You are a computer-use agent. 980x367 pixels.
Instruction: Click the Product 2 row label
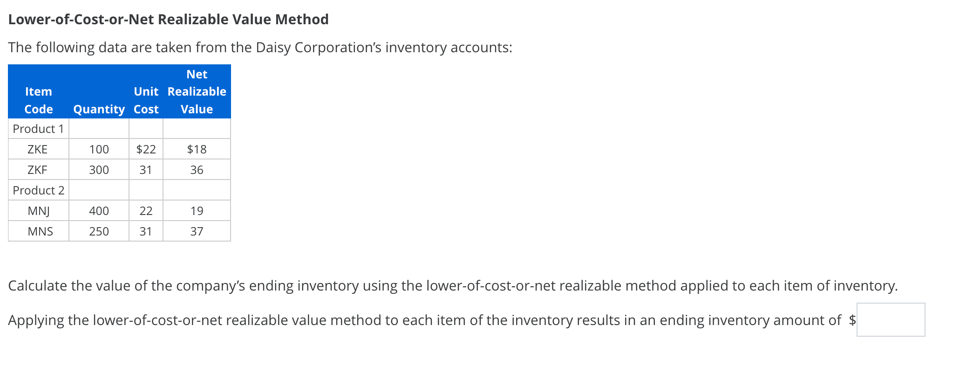tap(38, 190)
